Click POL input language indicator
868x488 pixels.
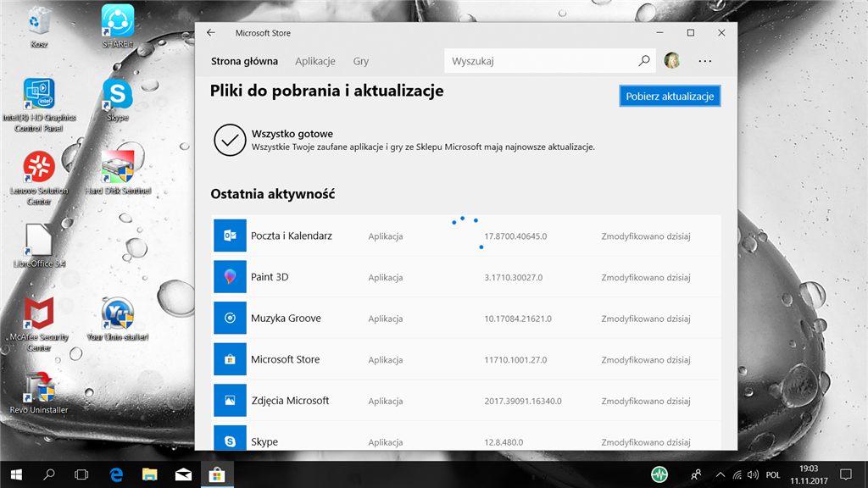click(x=773, y=474)
